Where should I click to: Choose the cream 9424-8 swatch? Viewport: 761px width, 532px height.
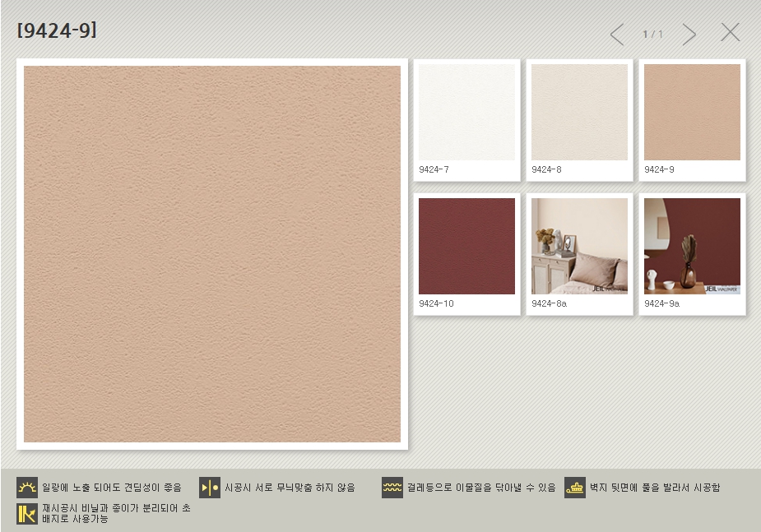pos(579,113)
